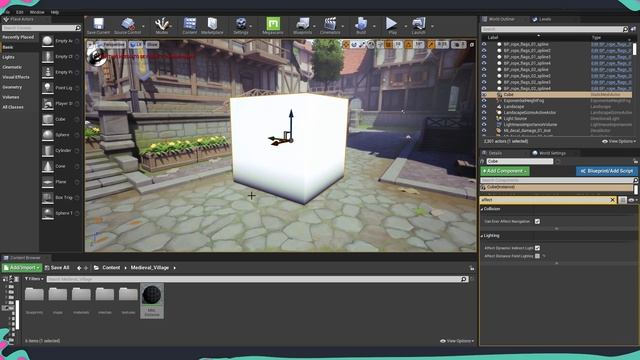Viewport: 640px width, 360px height.
Task: Switch to the World Settings tab
Action: point(552,153)
